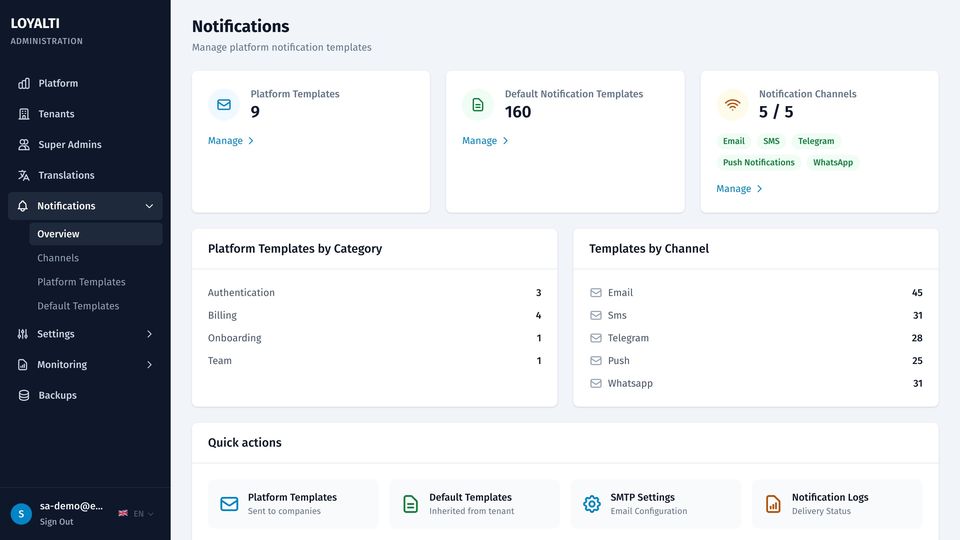Click the Team category row
The height and width of the screenshot is (540, 960).
(x=375, y=361)
